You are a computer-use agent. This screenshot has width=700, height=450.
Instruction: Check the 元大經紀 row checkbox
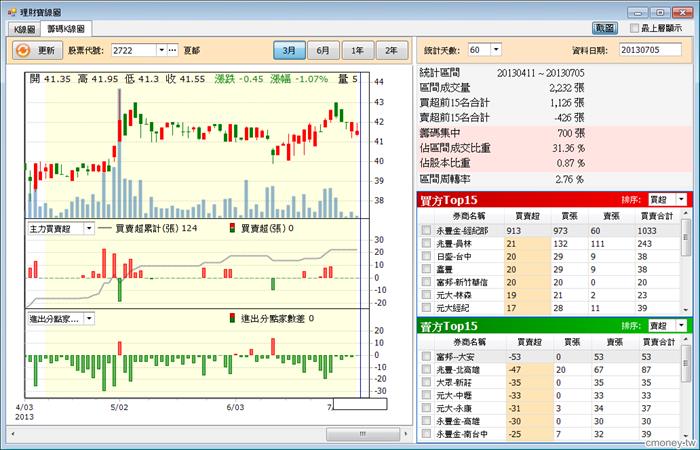pos(426,308)
